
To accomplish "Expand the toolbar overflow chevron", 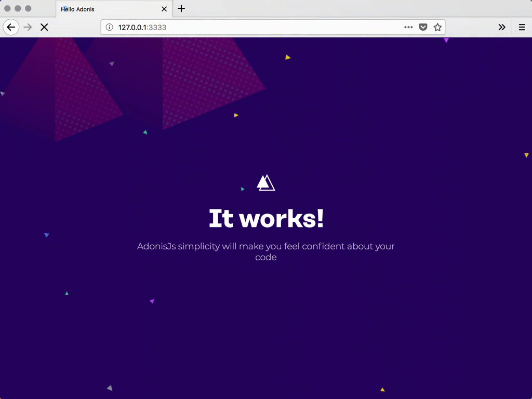I will (x=502, y=27).
